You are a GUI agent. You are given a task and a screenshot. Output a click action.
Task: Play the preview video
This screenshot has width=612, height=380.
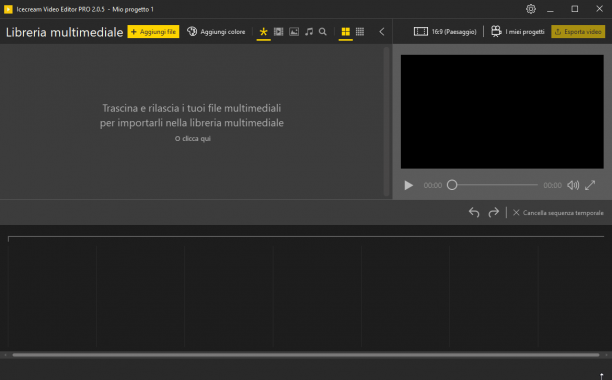(408, 185)
